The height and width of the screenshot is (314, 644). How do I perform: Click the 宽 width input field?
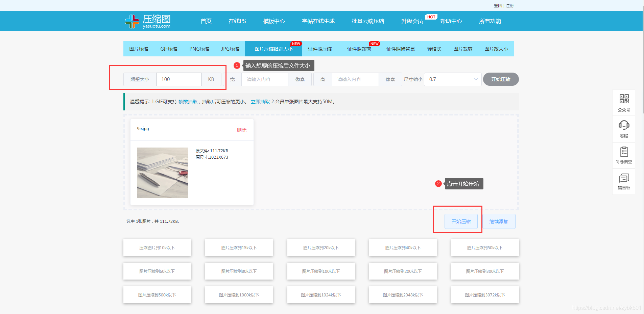pyautogui.click(x=265, y=79)
